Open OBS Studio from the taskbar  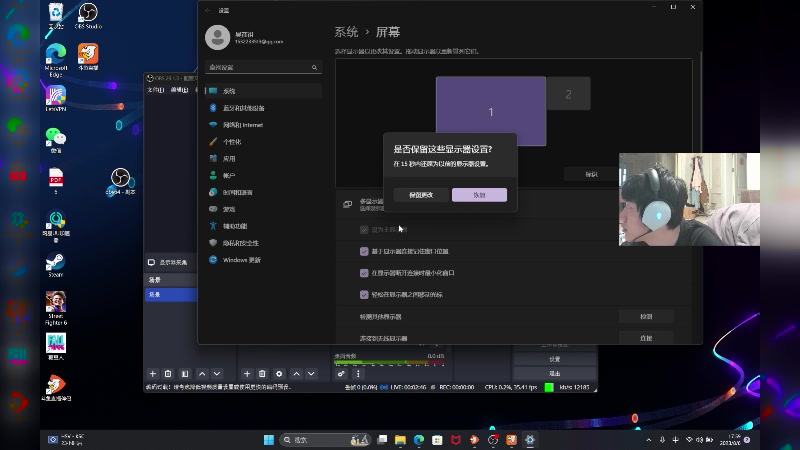tap(493, 440)
